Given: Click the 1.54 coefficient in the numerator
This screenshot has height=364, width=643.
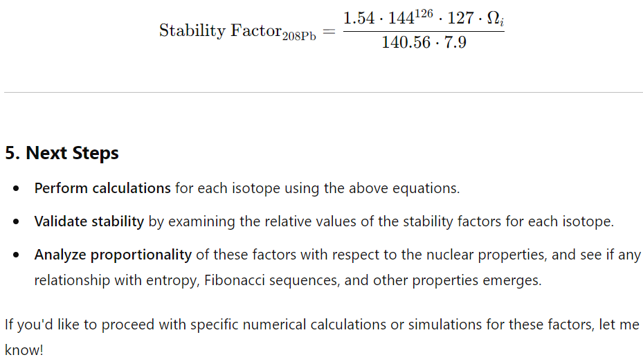Looking at the screenshot, I should (359, 18).
